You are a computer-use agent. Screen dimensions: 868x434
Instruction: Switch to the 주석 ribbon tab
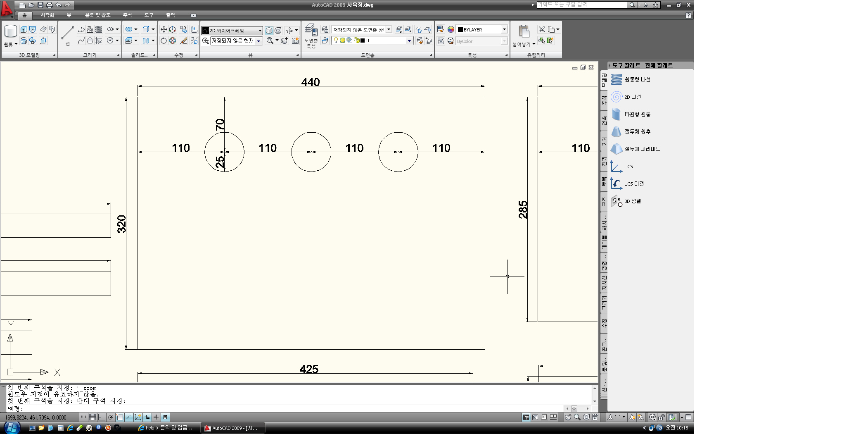click(x=127, y=15)
